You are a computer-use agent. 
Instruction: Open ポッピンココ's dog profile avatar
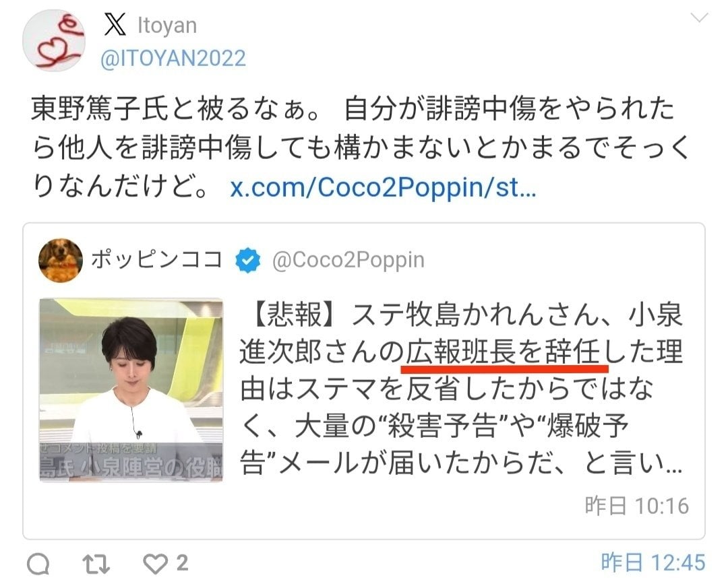pos(61,260)
